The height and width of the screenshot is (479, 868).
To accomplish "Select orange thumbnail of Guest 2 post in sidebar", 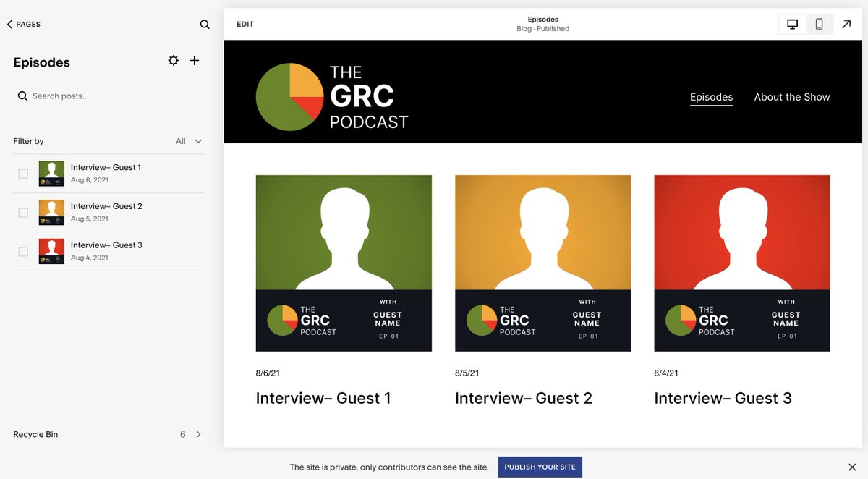I will tap(51, 213).
